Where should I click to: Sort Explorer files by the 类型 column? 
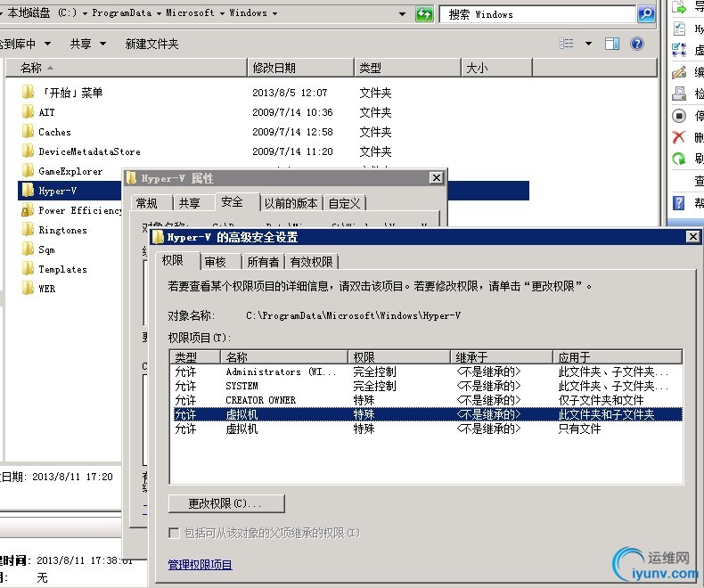(x=407, y=68)
